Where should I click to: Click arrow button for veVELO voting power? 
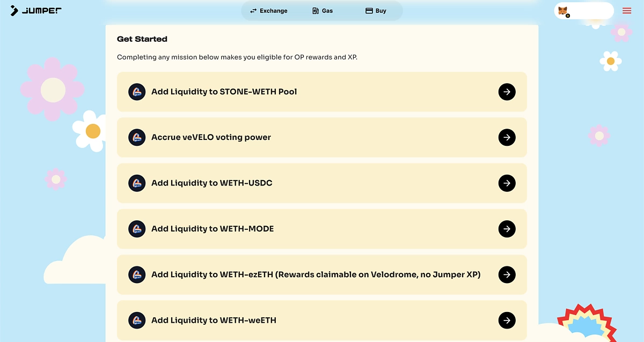tap(507, 137)
